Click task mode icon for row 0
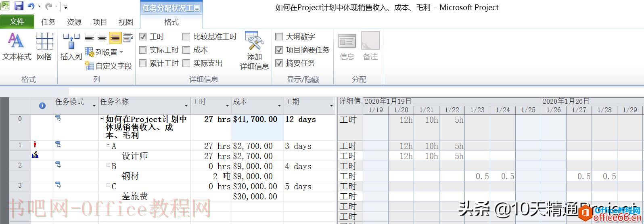Image resolution: width=644 pixels, height=224 pixels. (x=59, y=119)
